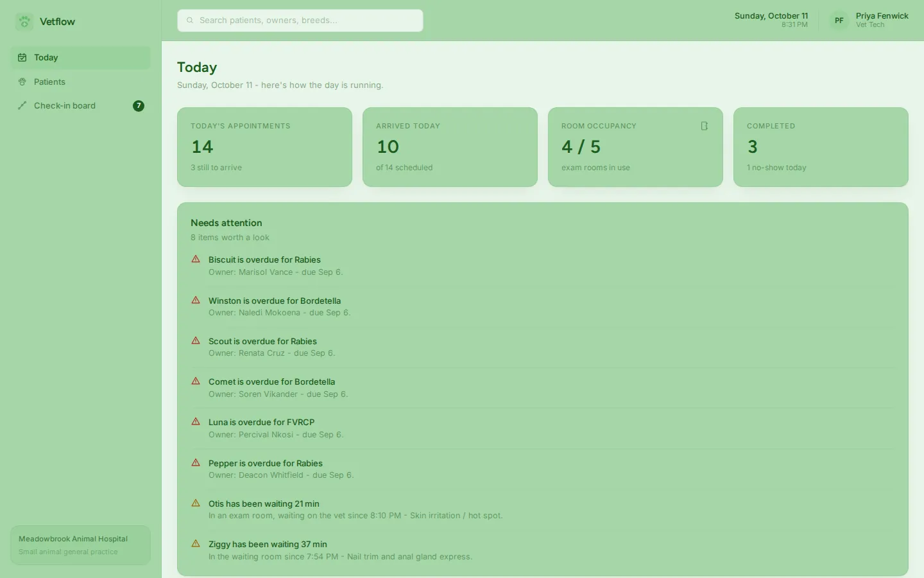The height and width of the screenshot is (578, 924).
Task: Click the warning icon beside Pepper's alert
Action: pyautogui.click(x=196, y=463)
